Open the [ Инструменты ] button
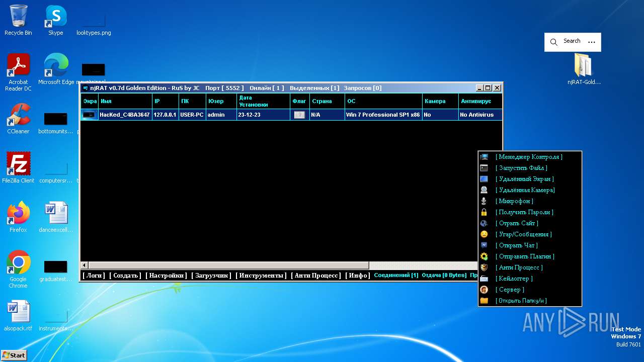 coord(261,276)
